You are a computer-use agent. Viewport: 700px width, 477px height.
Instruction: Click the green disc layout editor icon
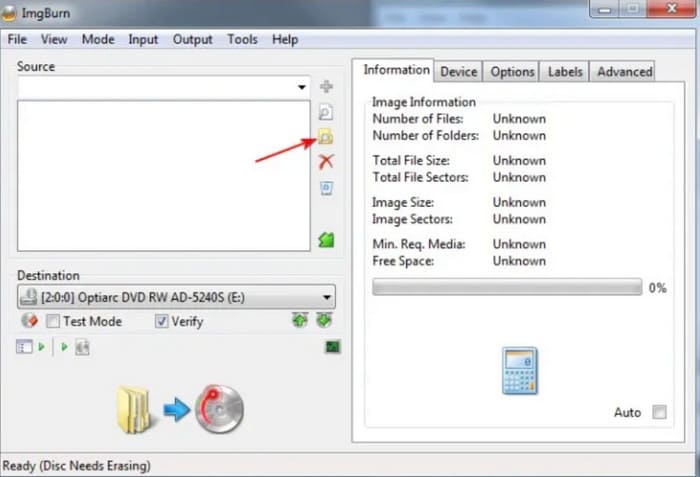tap(326, 240)
